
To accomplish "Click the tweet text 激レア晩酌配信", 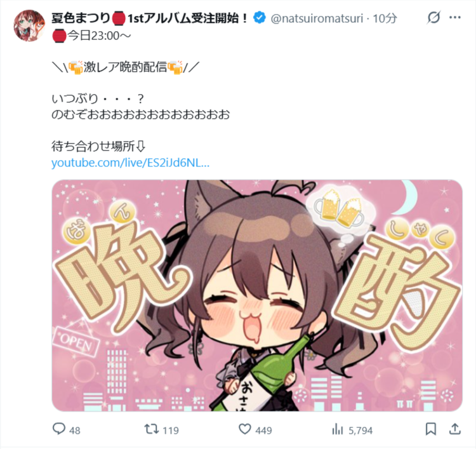I will point(125,67).
